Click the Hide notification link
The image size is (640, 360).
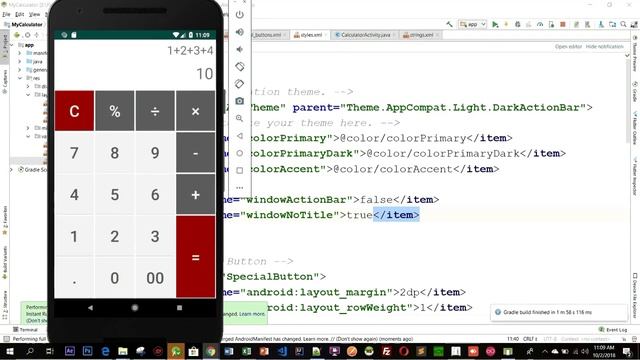pyautogui.click(x=605, y=47)
